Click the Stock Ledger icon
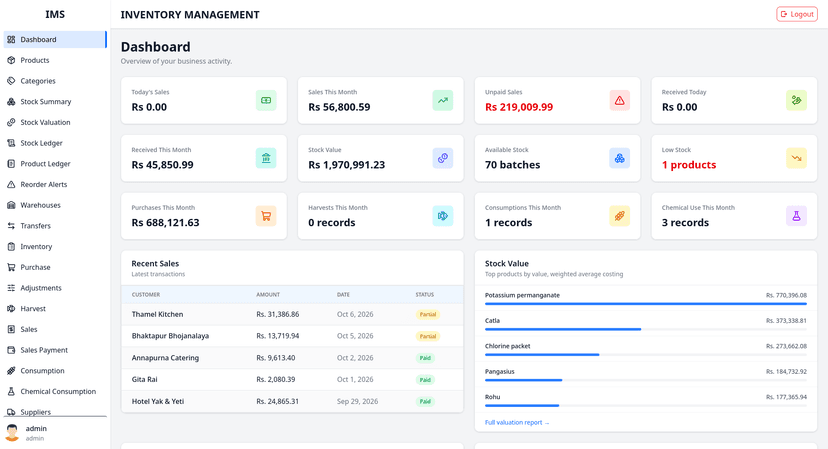 11,143
